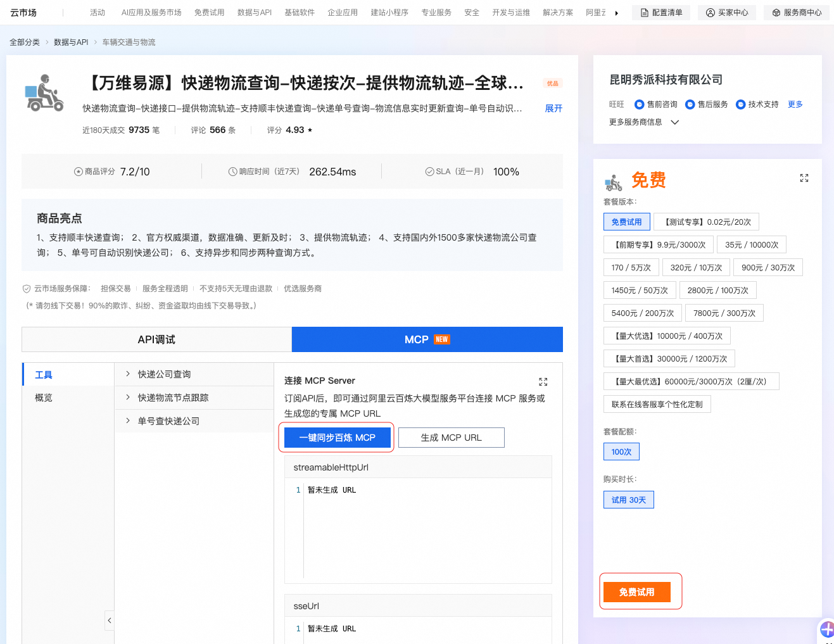Open the 数据与API nav item
The width and height of the screenshot is (834, 644).
tap(255, 13)
